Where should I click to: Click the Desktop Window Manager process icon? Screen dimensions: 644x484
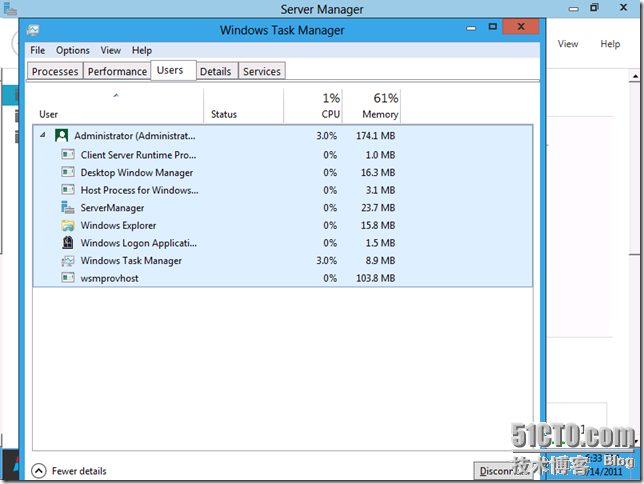(68, 172)
